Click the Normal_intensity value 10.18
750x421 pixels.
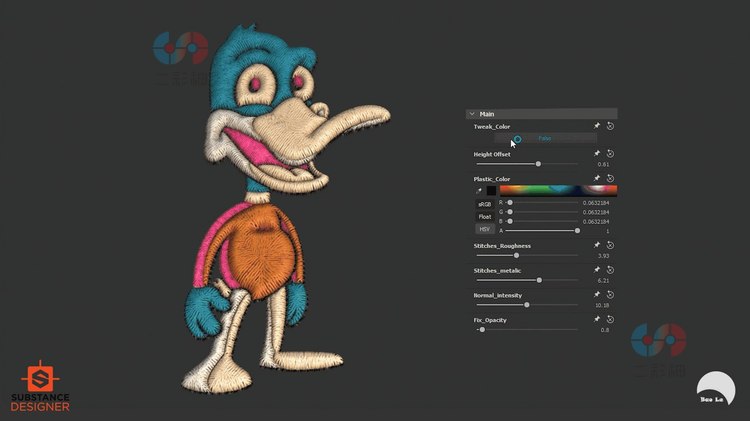pos(602,305)
